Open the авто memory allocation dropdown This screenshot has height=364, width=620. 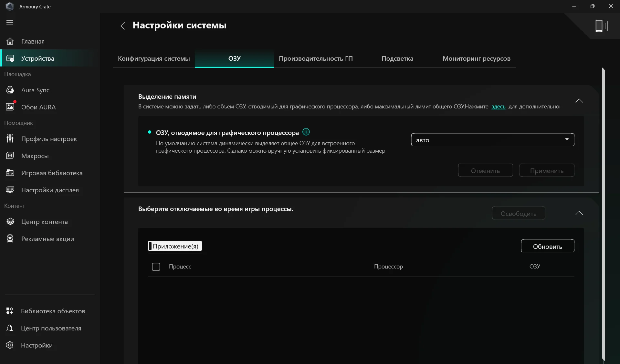coord(492,140)
